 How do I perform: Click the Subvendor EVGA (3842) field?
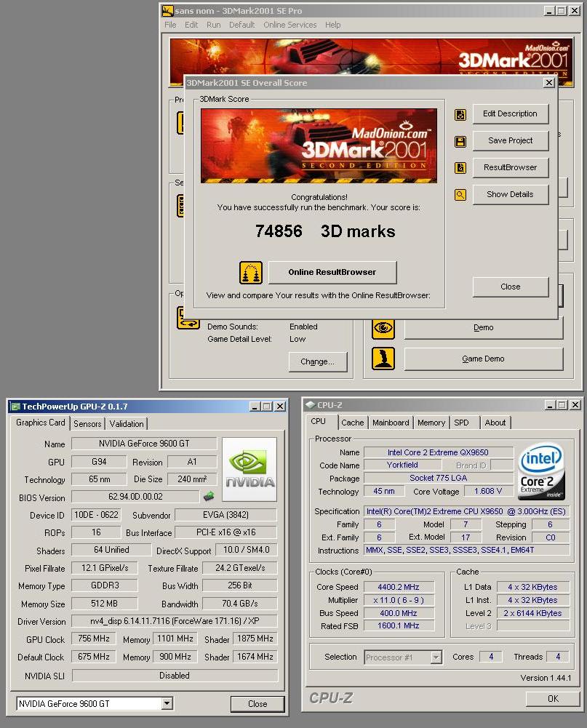225,515
